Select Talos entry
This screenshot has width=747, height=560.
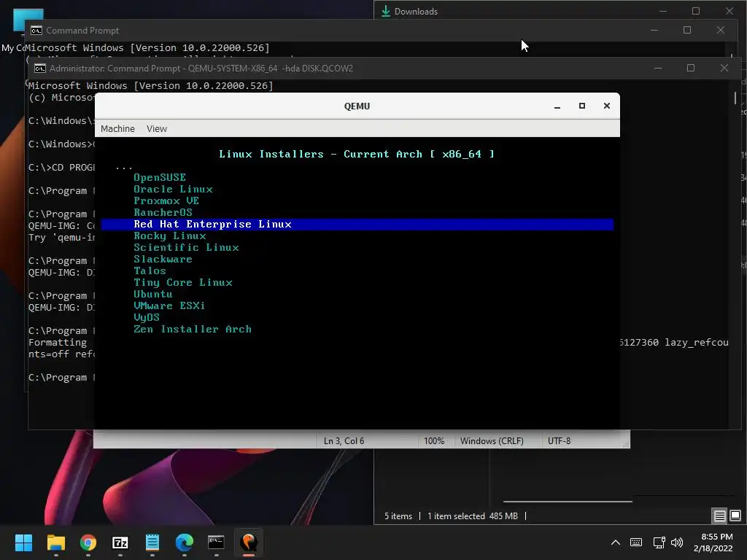pyautogui.click(x=150, y=271)
